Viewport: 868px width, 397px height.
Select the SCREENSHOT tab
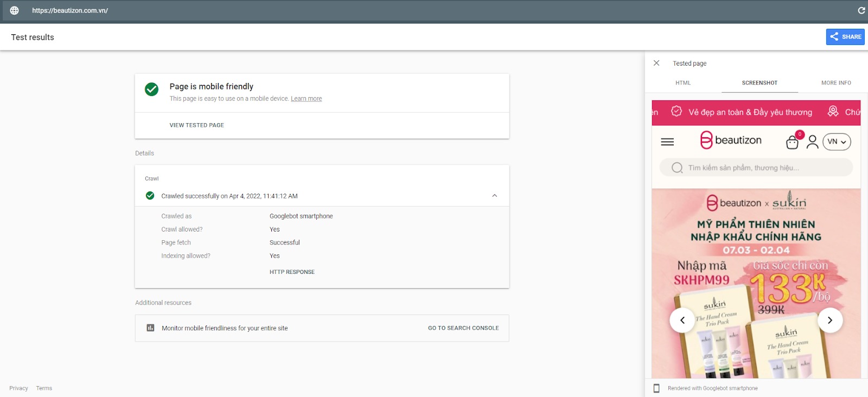point(759,83)
